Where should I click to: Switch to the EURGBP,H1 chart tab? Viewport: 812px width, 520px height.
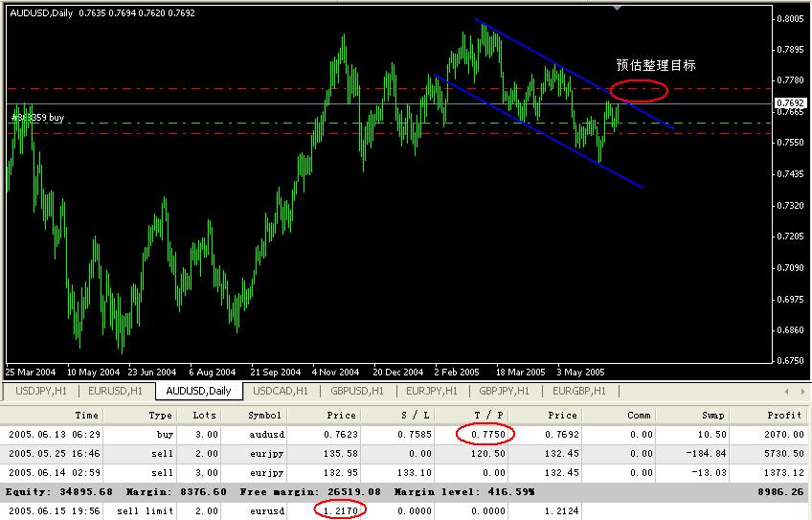tap(579, 391)
